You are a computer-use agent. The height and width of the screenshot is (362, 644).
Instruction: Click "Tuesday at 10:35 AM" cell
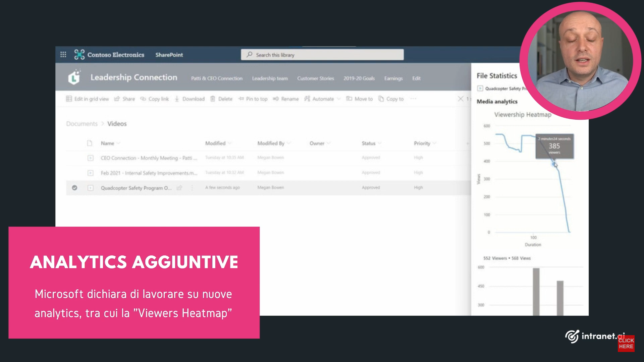224,158
